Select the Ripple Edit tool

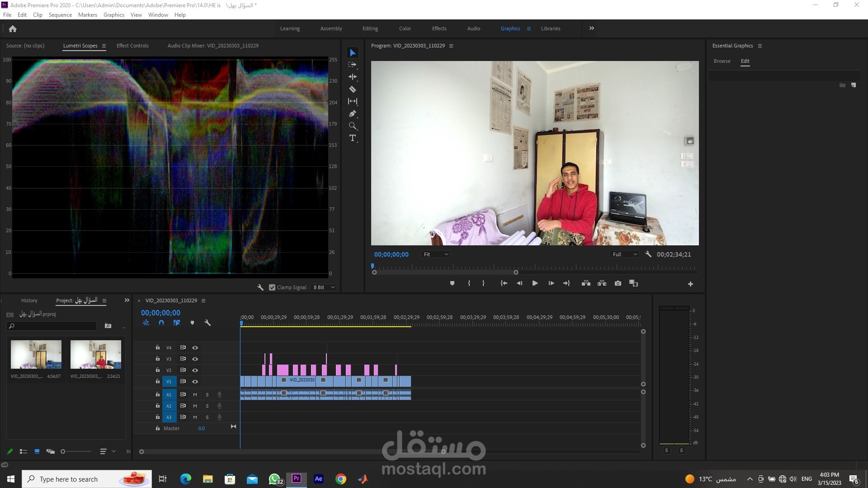tap(353, 77)
